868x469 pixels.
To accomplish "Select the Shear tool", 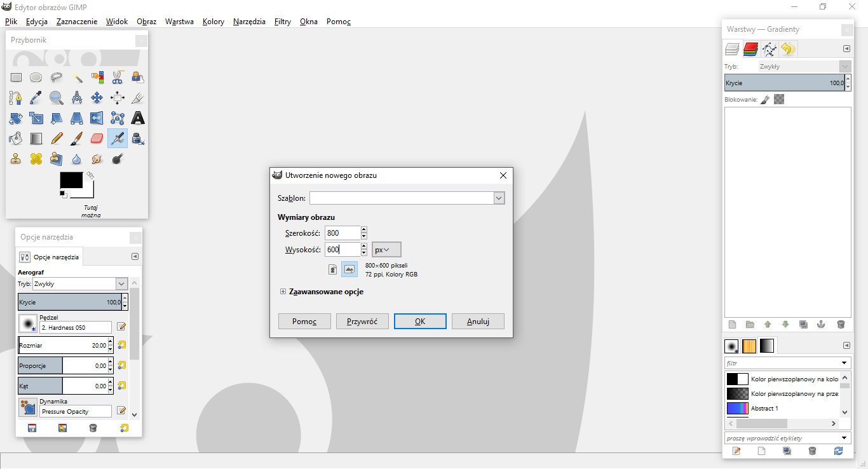I will coord(57,118).
